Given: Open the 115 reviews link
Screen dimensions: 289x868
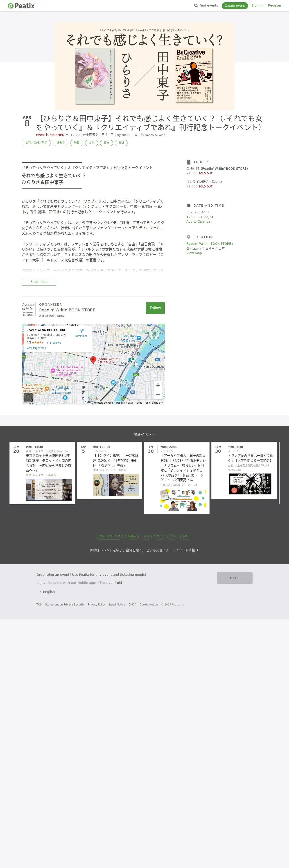Looking at the screenshot, I should point(54,343).
